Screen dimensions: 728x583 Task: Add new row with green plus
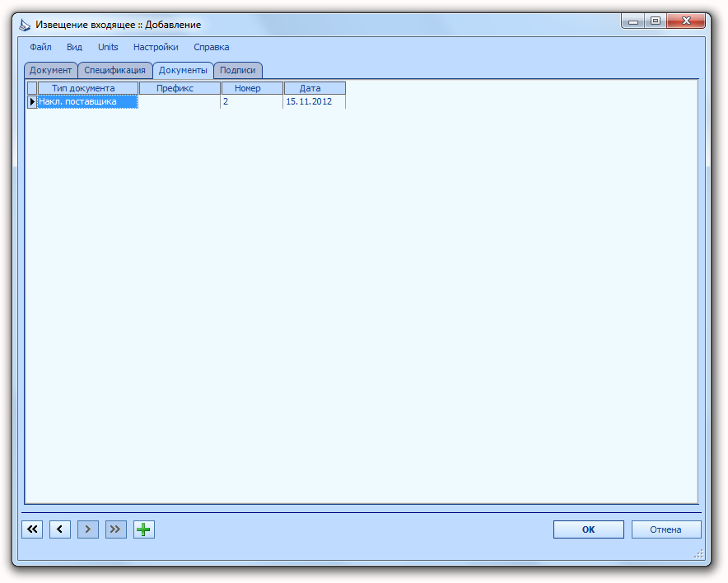pyautogui.click(x=144, y=529)
